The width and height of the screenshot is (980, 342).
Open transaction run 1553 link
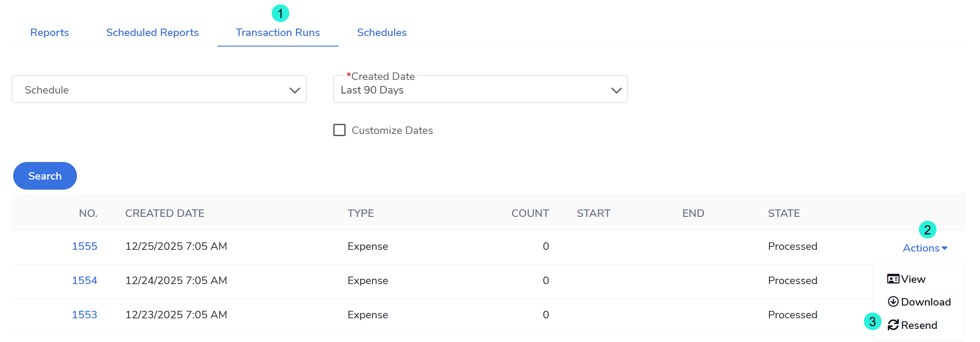pos(84,315)
